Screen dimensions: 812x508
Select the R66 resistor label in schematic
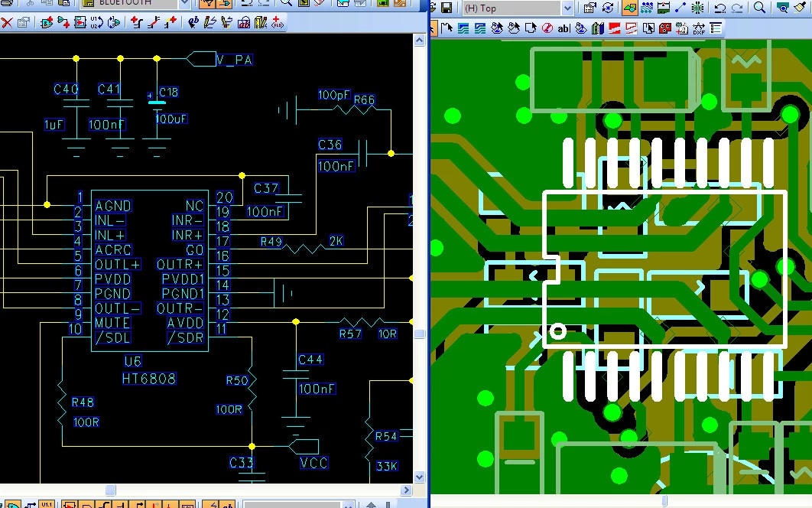point(364,99)
